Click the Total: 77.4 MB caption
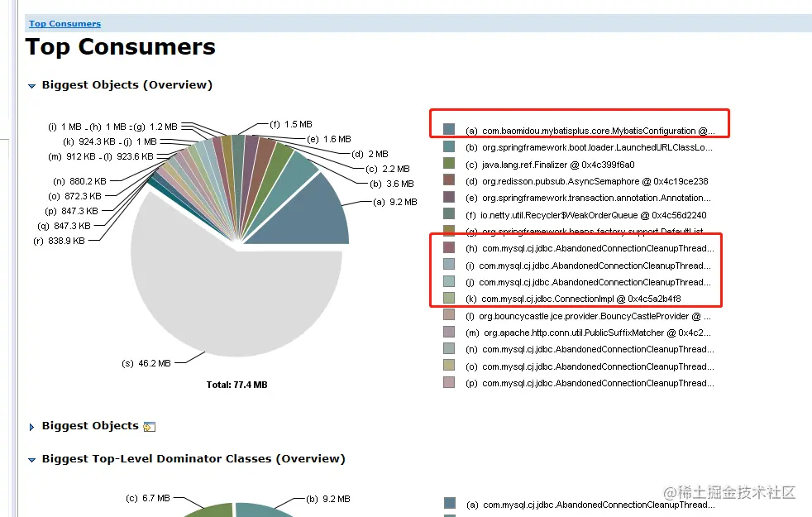 coord(236,385)
